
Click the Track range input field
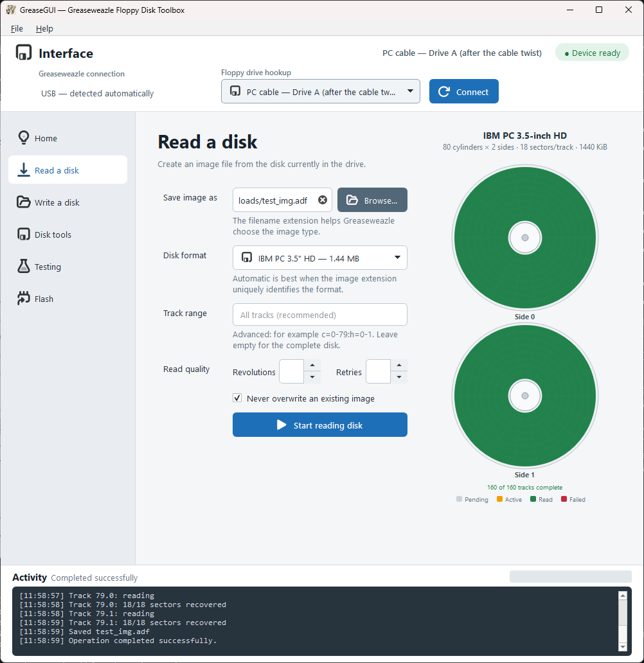point(320,315)
